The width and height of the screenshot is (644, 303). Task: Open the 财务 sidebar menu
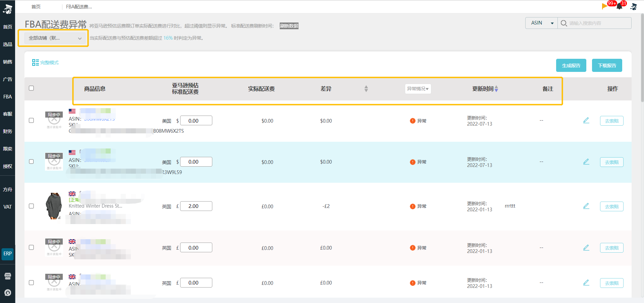click(x=7, y=131)
